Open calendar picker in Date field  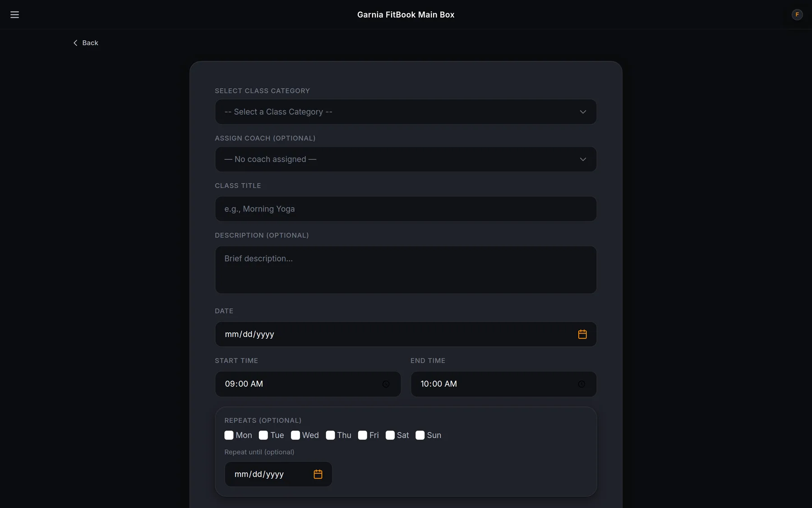click(x=582, y=334)
